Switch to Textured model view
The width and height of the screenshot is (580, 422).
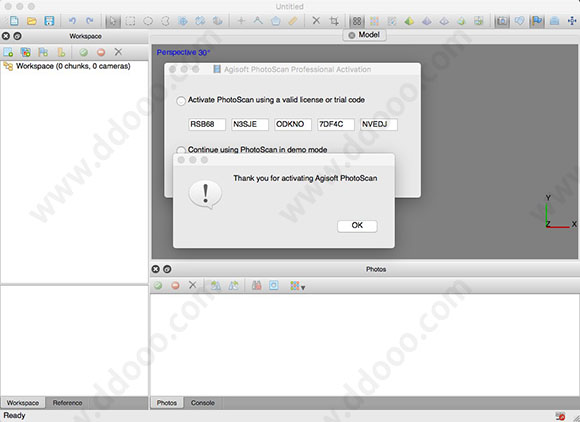[461, 21]
